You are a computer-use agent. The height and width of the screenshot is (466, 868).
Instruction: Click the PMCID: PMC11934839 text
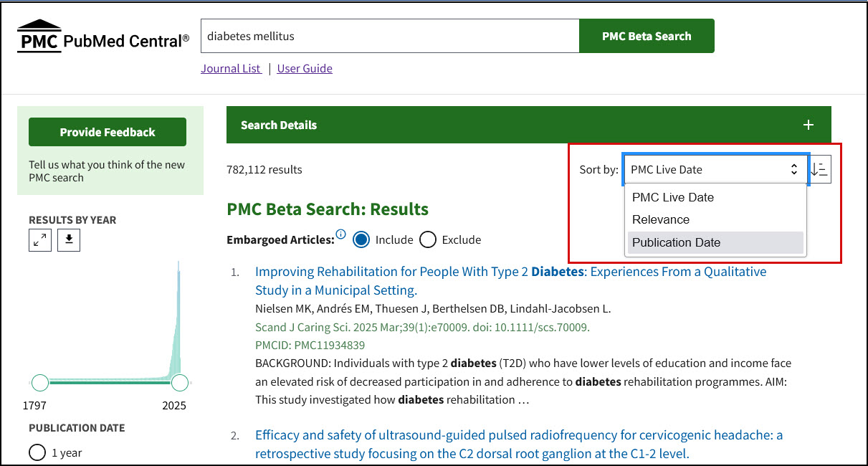310,346
